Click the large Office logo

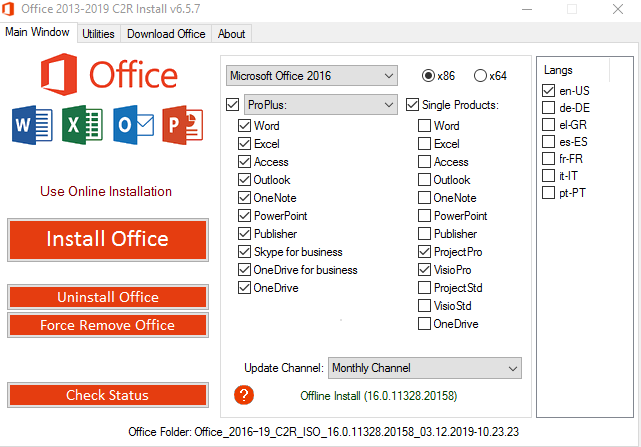click(x=109, y=74)
